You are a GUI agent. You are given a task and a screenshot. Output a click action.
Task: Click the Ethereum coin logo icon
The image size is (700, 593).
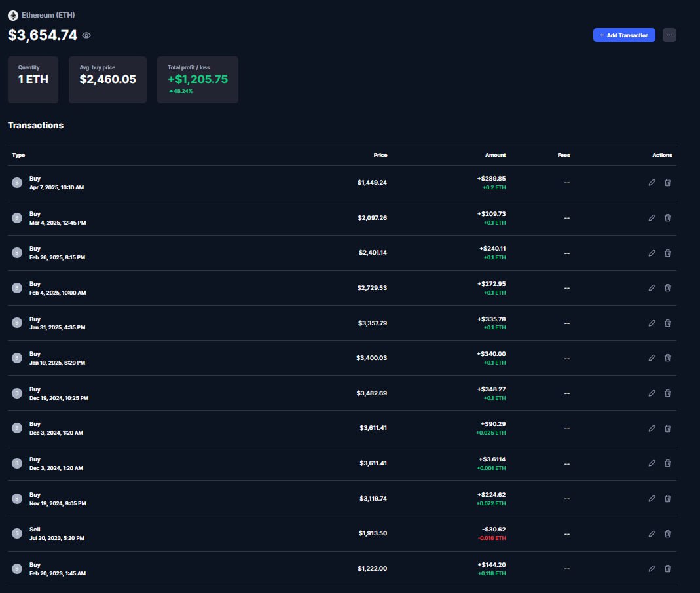coord(13,16)
